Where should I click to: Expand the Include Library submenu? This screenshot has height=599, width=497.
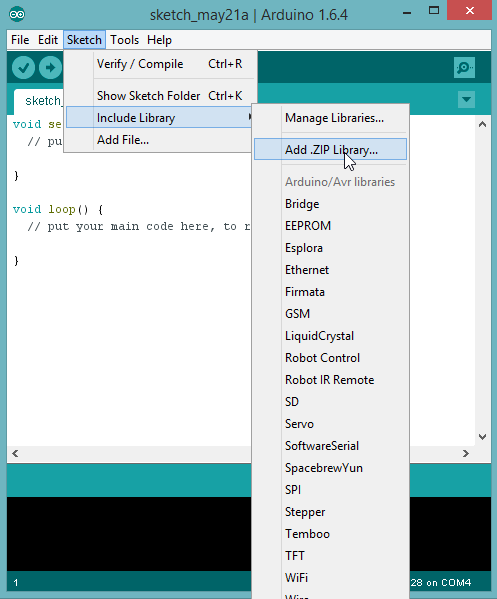pyautogui.click(x=160, y=118)
